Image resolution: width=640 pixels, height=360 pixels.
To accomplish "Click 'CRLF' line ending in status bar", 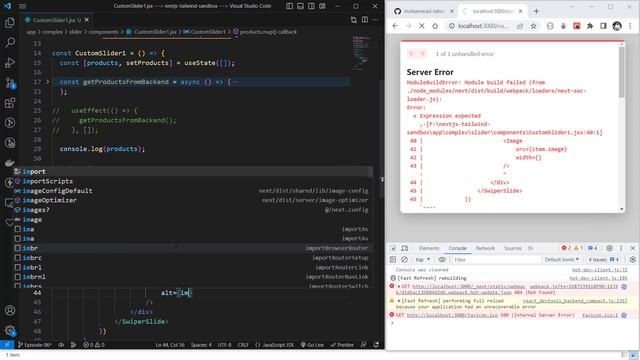I will [x=243, y=345].
